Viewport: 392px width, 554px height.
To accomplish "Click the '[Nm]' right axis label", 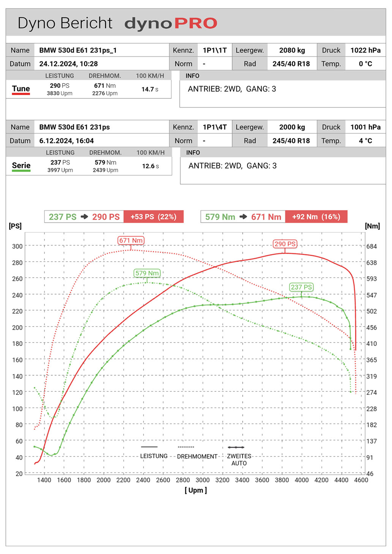I will 372,226.
